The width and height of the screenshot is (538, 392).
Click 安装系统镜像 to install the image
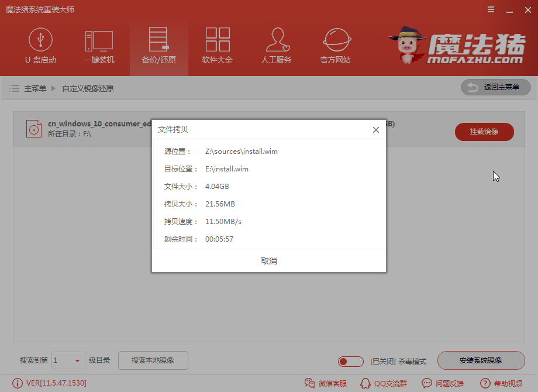(x=481, y=360)
